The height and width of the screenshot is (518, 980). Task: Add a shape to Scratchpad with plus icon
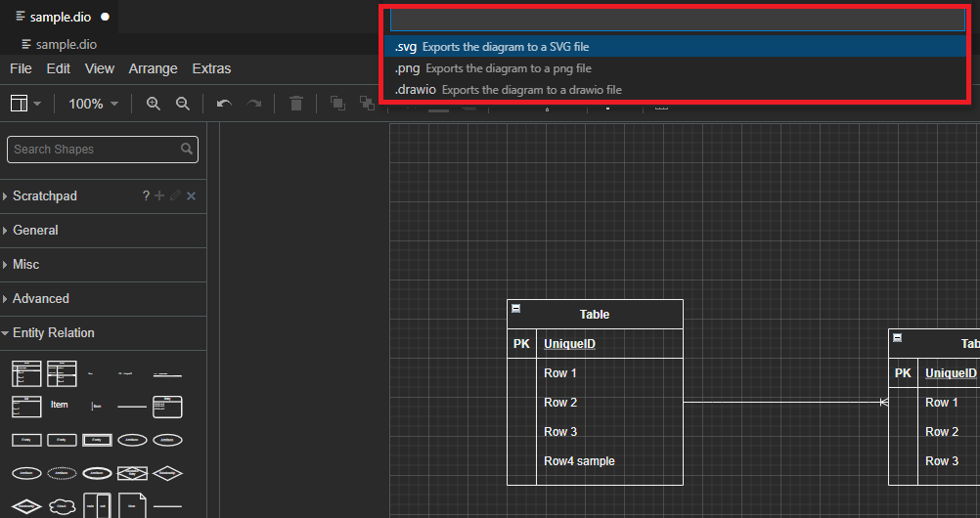coord(159,196)
